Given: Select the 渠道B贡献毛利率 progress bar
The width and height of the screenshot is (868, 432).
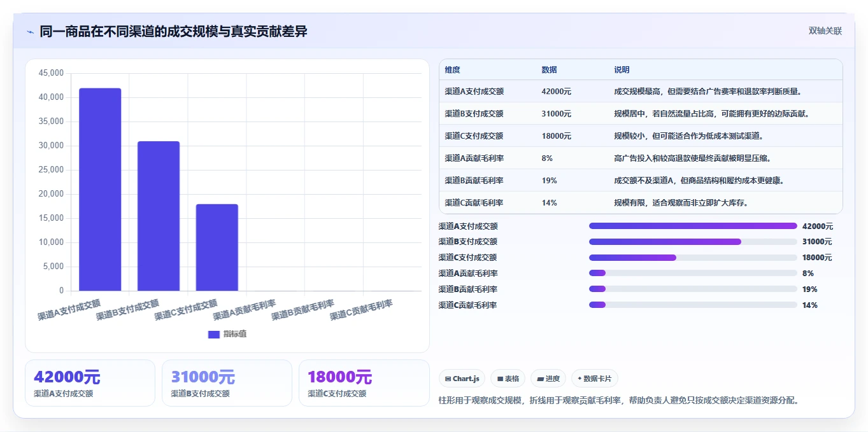Looking at the screenshot, I should point(693,289).
